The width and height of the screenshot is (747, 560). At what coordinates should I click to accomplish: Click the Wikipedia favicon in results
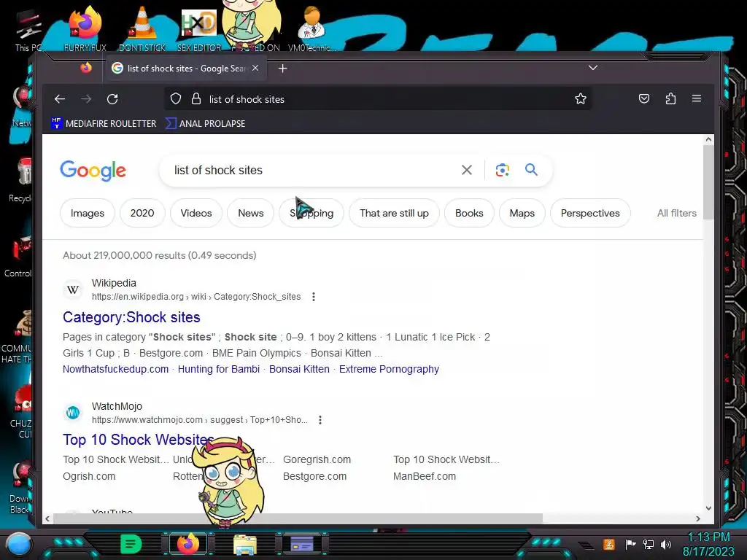(x=73, y=289)
